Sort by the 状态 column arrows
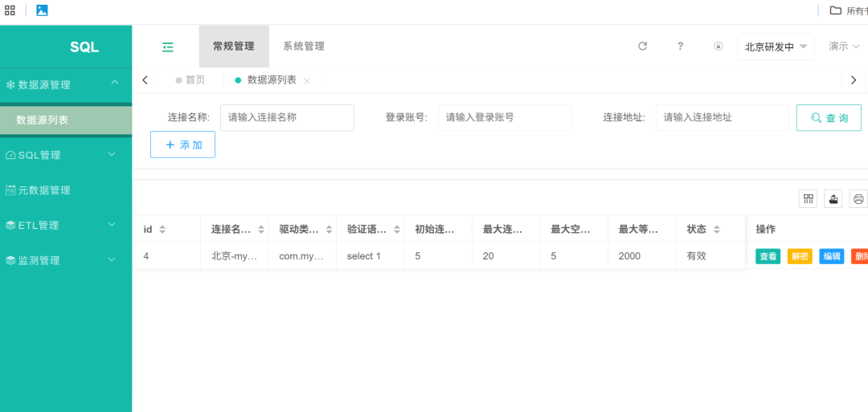Image resolution: width=868 pixels, height=412 pixels. (716, 229)
